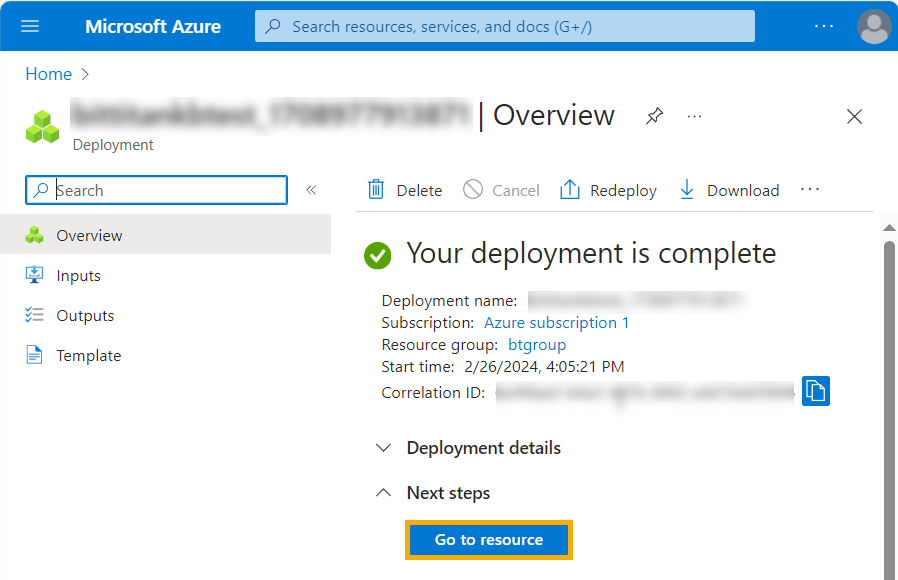The width and height of the screenshot is (898, 580).
Task: Select Overview in the sidebar
Action: coord(166,235)
